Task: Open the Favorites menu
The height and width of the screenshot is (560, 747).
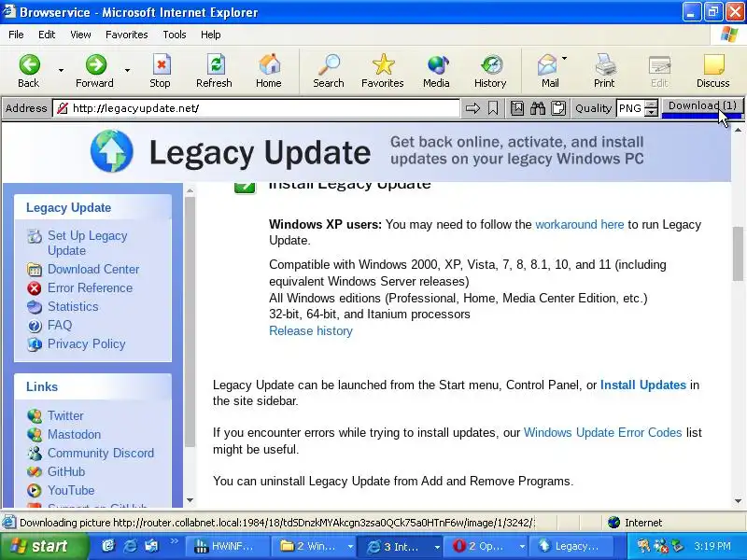Action: [x=127, y=35]
